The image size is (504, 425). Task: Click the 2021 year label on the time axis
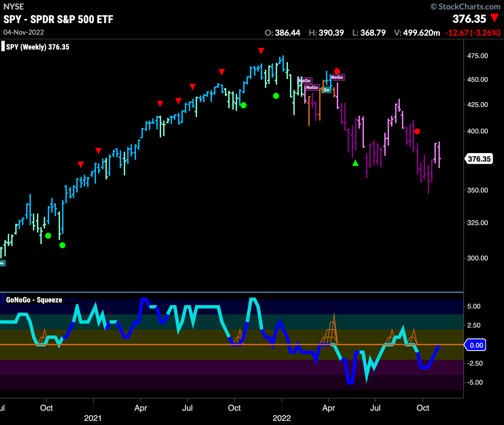(x=93, y=418)
